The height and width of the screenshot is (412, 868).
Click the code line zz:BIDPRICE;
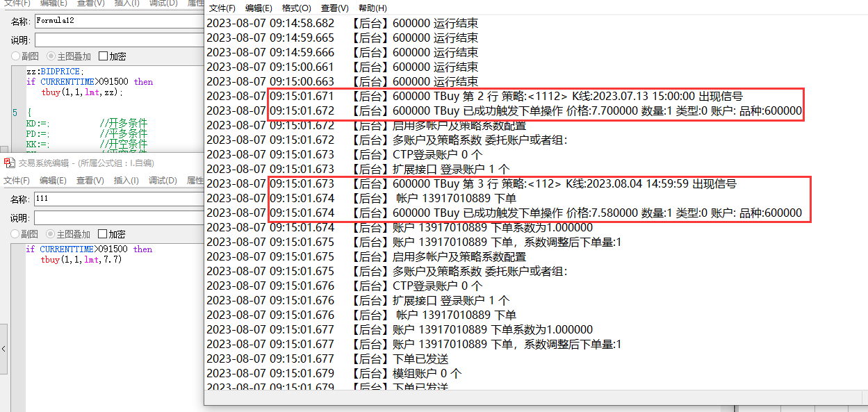coord(55,72)
